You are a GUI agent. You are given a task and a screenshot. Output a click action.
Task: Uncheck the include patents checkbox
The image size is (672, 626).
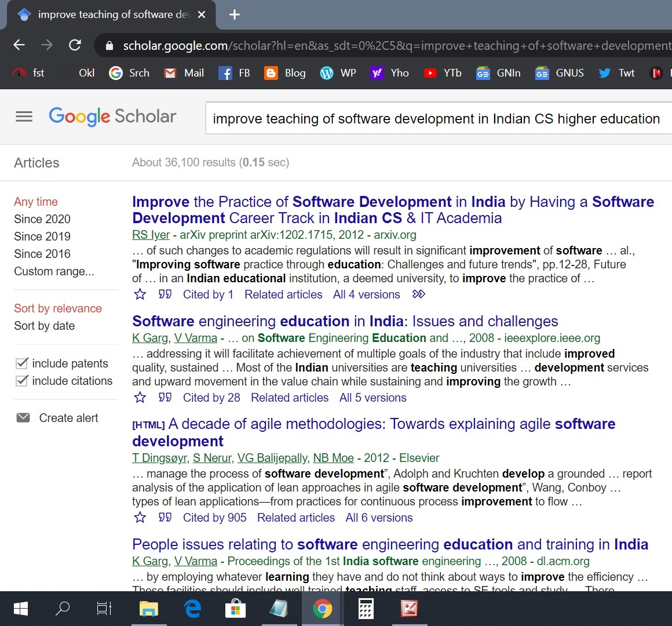point(22,363)
